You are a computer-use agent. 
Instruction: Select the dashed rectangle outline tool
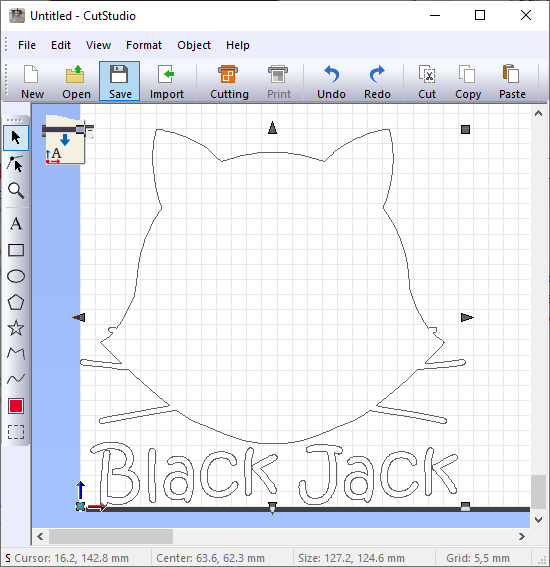16,432
